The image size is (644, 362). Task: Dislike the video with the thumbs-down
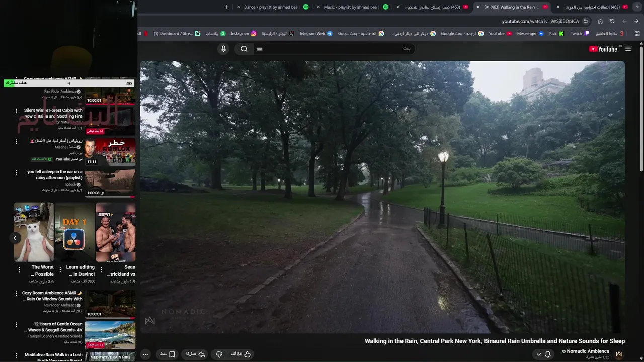[219, 354]
